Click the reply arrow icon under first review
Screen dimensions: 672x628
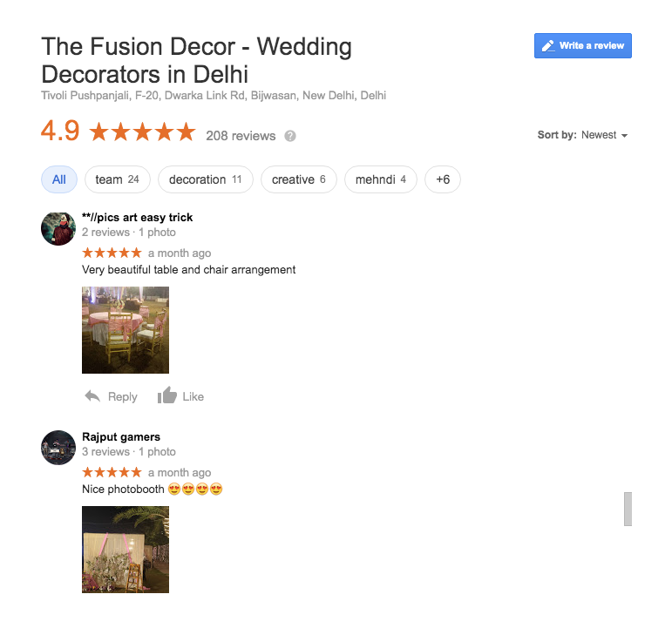92,396
